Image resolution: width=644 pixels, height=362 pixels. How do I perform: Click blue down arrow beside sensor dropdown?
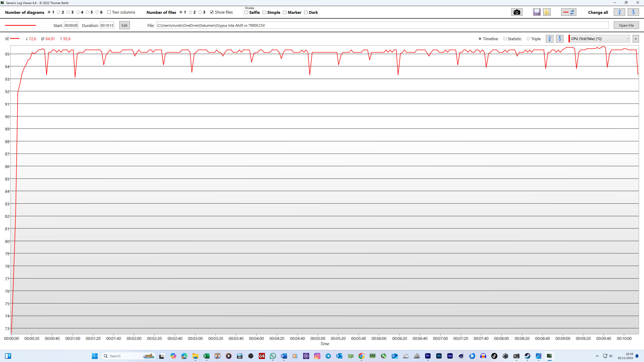pos(559,39)
